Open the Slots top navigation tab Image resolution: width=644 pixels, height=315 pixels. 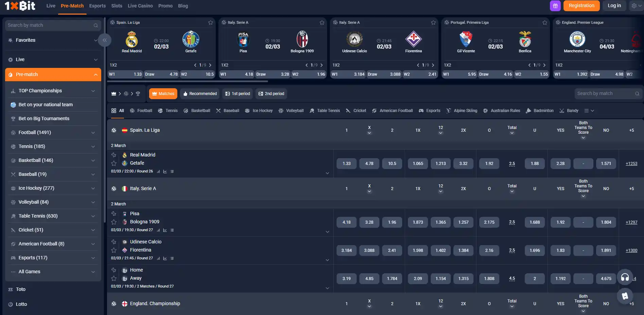click(x=117, y=6)
